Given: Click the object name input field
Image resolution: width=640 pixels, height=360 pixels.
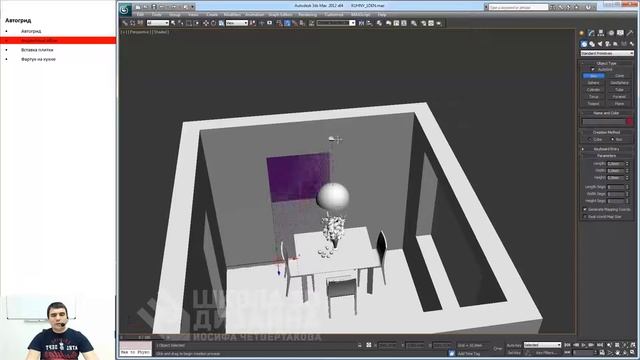Looking at the screenshot, I should coord(604,122).
